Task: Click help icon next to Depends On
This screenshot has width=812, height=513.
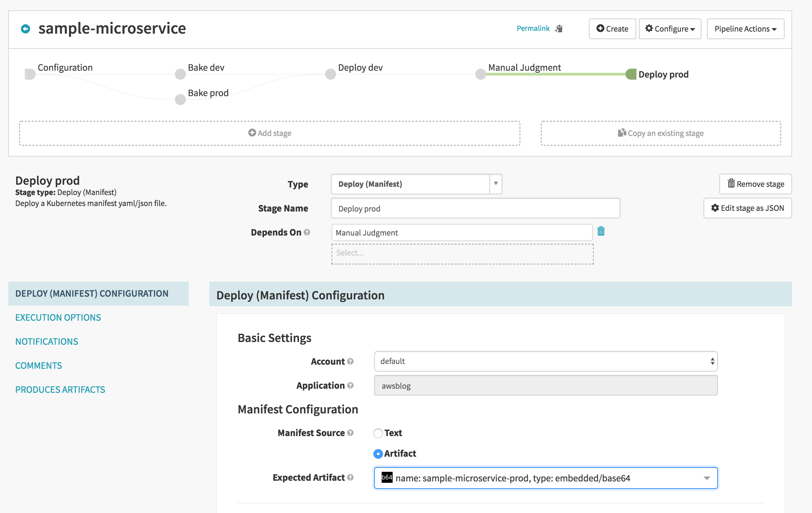Action: pyautogui.click(x=307, y=232)
